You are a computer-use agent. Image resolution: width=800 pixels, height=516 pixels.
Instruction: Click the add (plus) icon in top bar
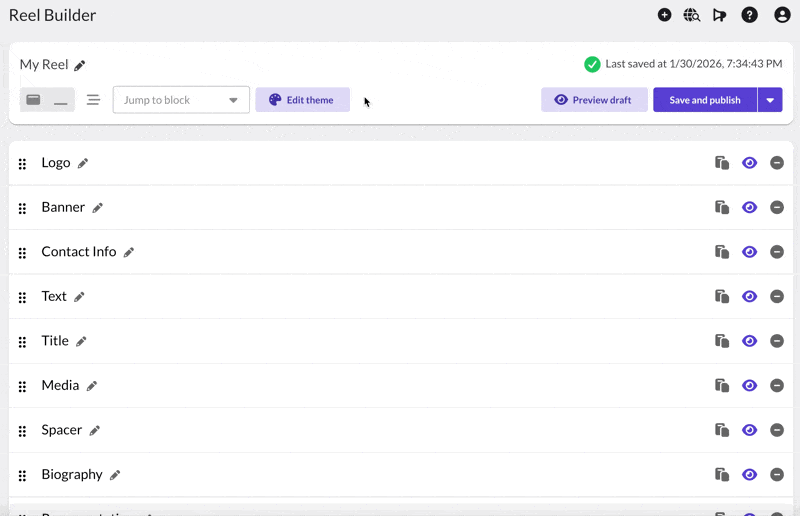[664, 15]
